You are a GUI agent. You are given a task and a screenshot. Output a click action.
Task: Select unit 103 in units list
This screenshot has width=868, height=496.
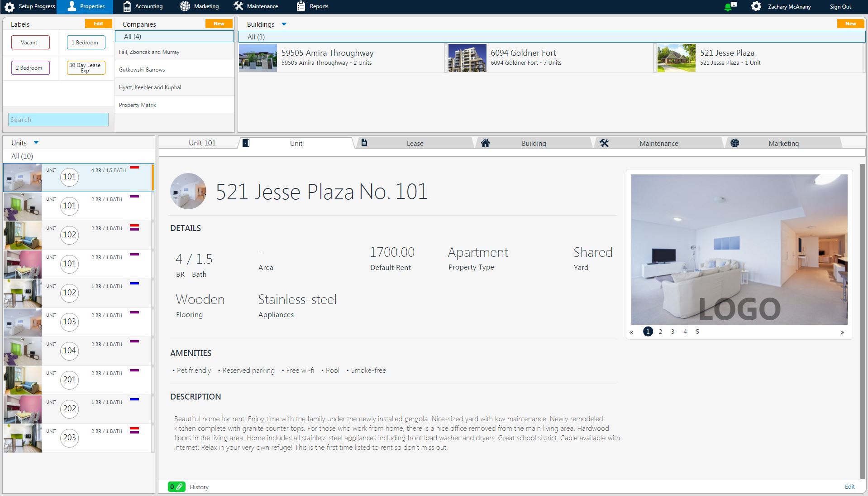point(78,323)
